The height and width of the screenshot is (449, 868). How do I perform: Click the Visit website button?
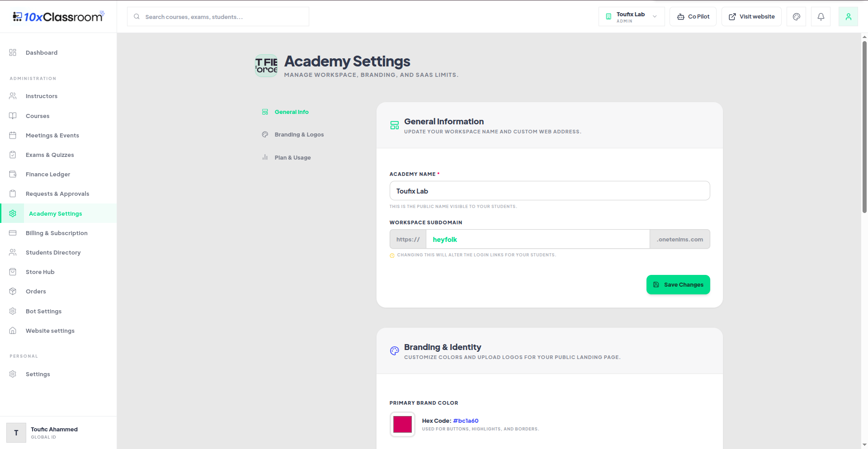pos(751,17)
